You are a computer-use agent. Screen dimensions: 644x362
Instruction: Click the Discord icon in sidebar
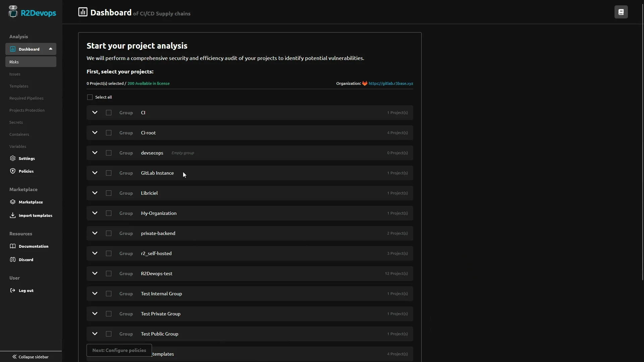(x=13, y=259)
